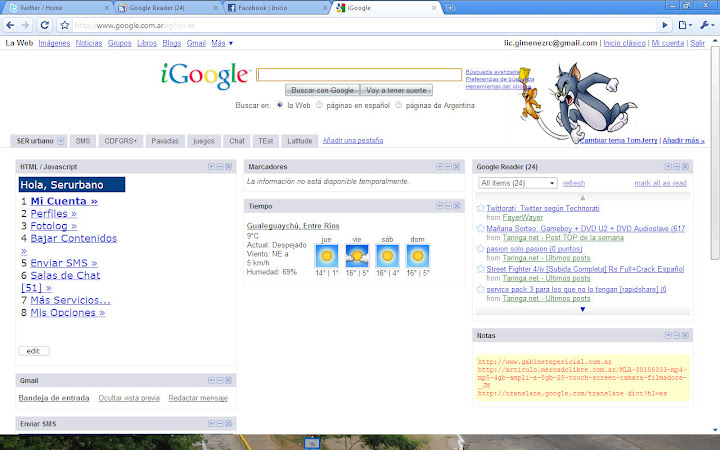Screen dimensions: 720x450
Task: Switch to the SMS tab
Action: pyautogui.click(x=83, y=141)
